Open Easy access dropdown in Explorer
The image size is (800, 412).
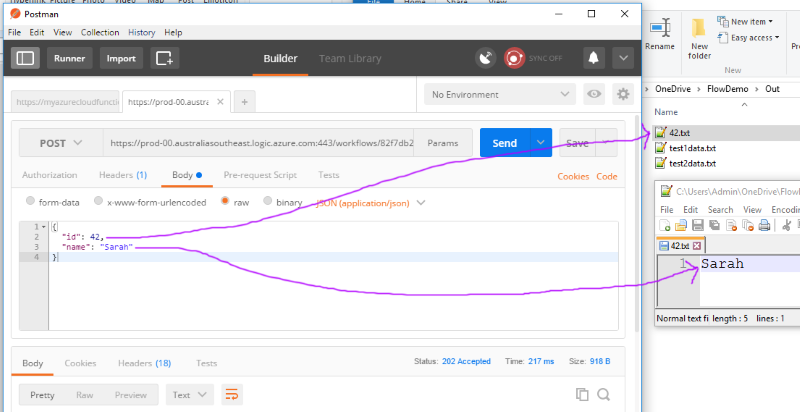[x=748, y=38]
